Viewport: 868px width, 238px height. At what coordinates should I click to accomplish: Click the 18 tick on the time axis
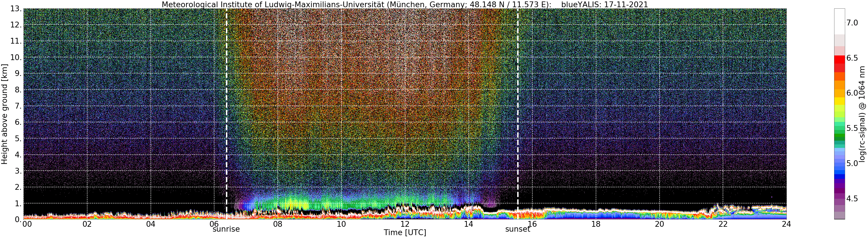(596, 224)
